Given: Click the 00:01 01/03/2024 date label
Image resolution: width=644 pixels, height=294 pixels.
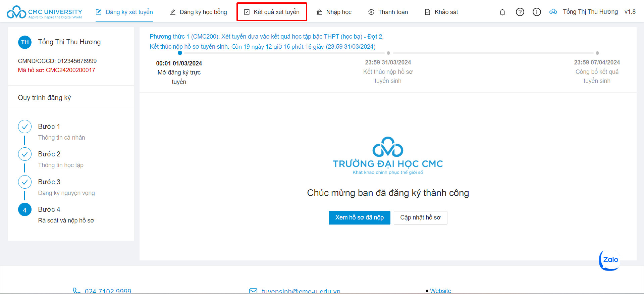Looking at the screenshot, I should tap(179, 63).
